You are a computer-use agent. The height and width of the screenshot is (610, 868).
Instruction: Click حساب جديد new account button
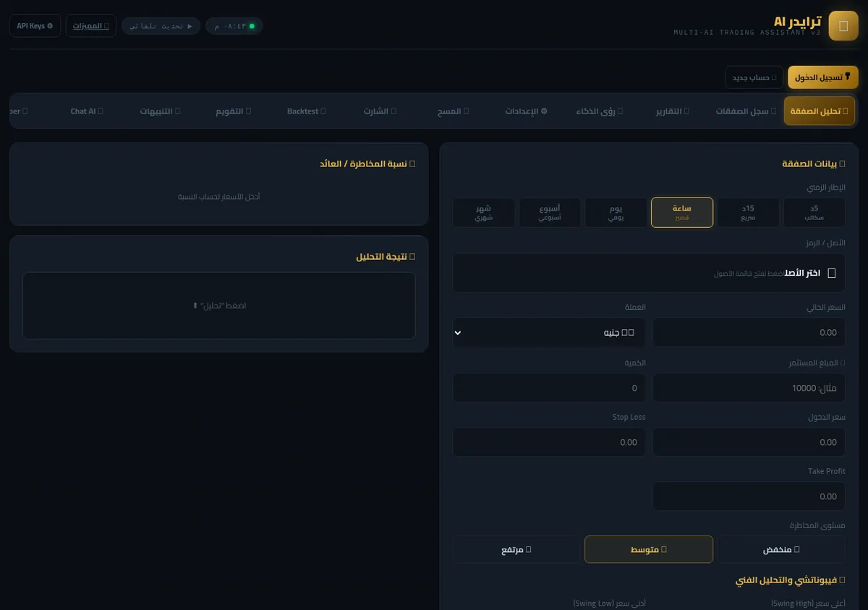coord(754,77)
